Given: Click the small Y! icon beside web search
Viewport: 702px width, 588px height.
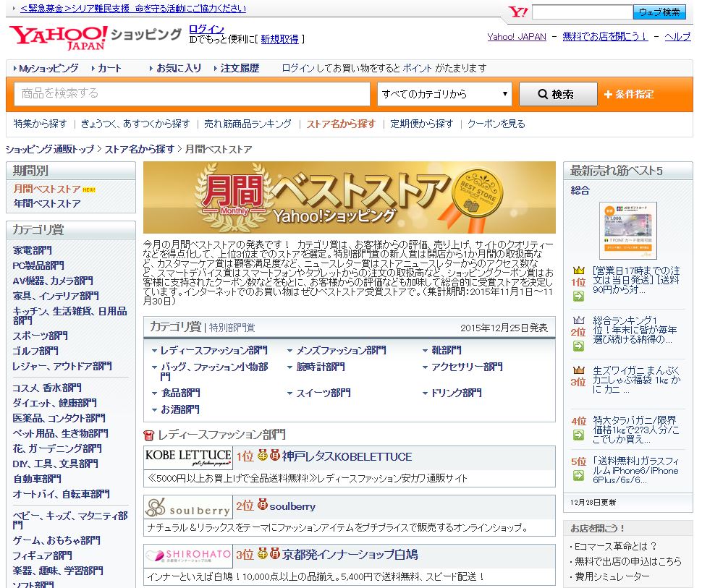Looking at the screenshot, I should click(x=518, y=12).
